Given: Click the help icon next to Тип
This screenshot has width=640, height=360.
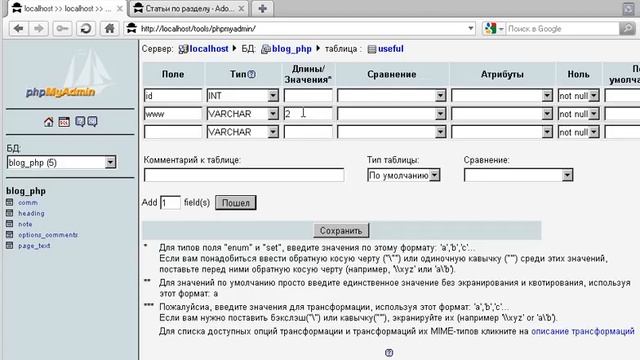Looking at the screenshot, I should tap(251, 74).
